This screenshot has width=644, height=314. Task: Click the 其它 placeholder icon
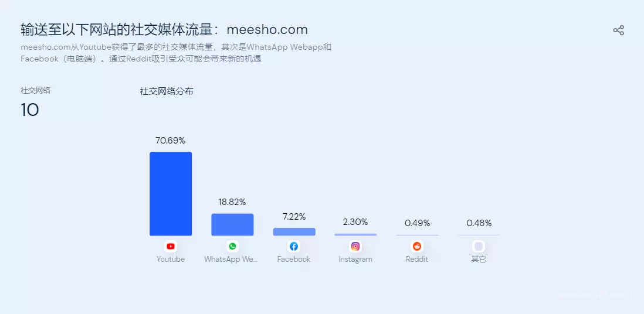pos(479,246)
